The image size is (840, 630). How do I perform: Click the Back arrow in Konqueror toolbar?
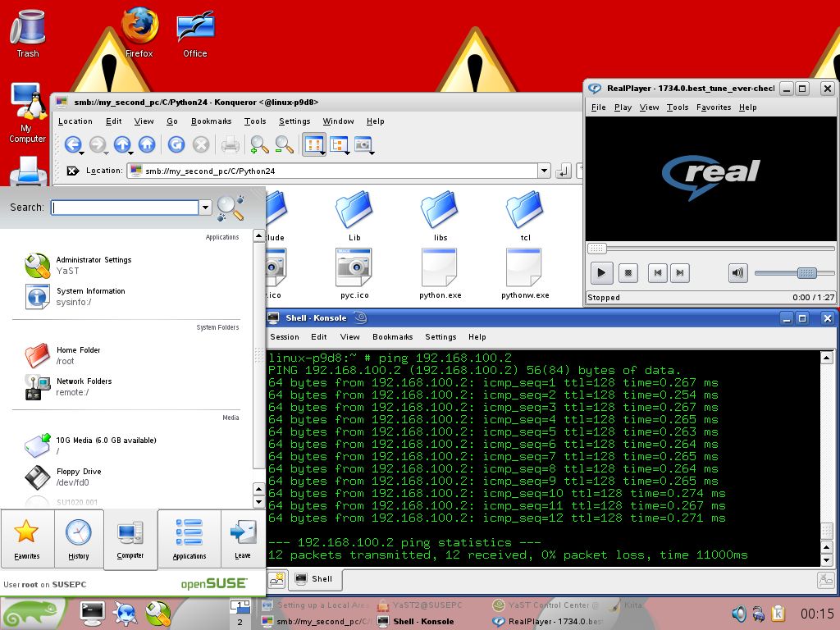72,145
